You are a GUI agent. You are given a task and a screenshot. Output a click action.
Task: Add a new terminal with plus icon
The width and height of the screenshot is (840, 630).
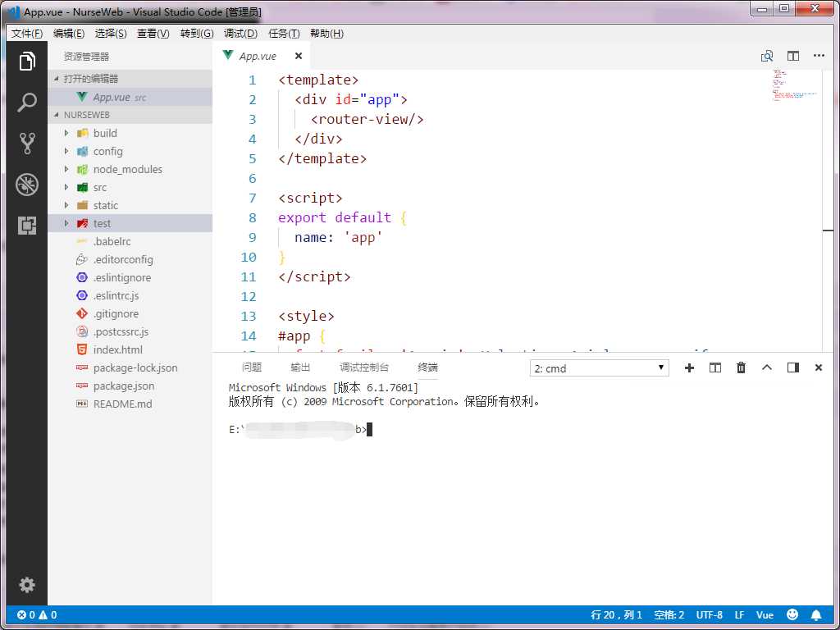click(689, 367)
